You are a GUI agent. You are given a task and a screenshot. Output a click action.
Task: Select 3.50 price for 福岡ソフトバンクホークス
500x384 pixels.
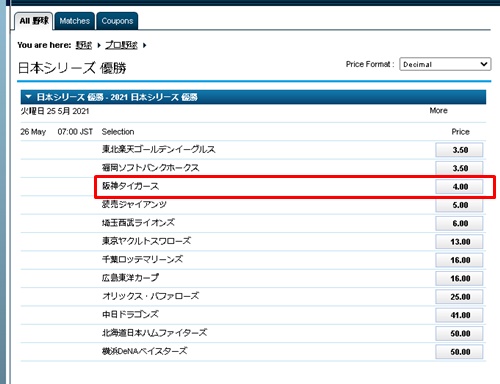[x=459, y=168]
